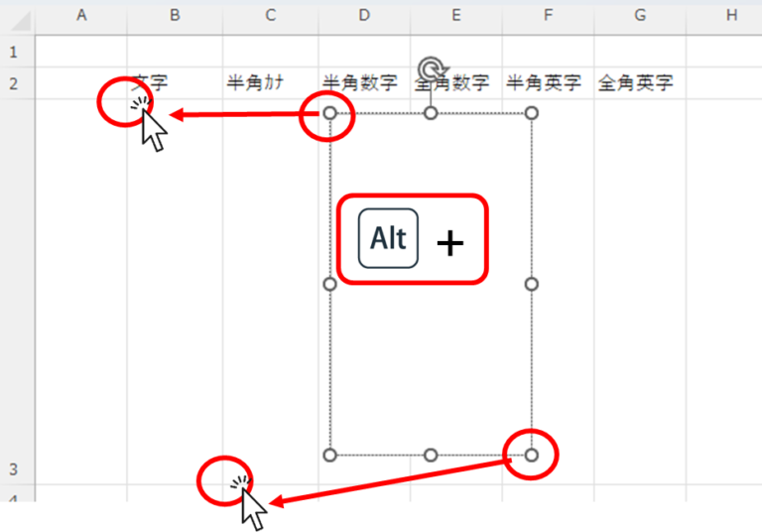Click the shape's bottom-middle resize handle
The image size is (762, 532).
431,456
